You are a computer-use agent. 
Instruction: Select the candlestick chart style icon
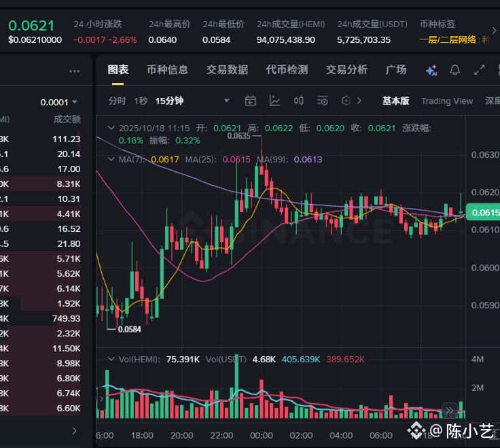click(298, 101)
